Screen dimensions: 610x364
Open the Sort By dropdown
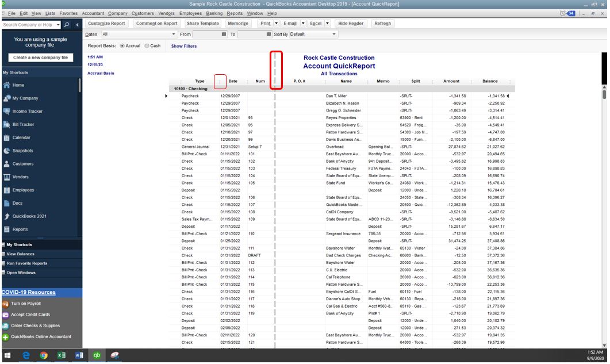pyautogui.click(x=333, y=34)
